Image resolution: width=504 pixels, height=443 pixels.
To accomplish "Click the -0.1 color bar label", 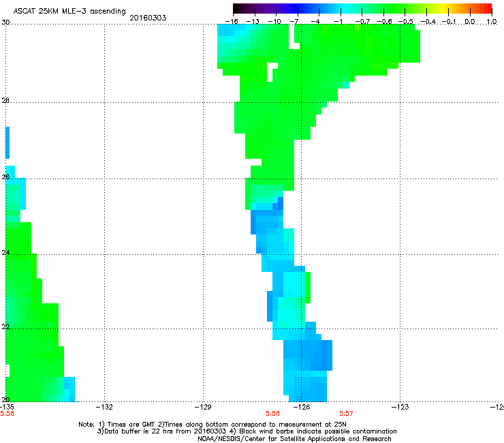I will [449, 22].
